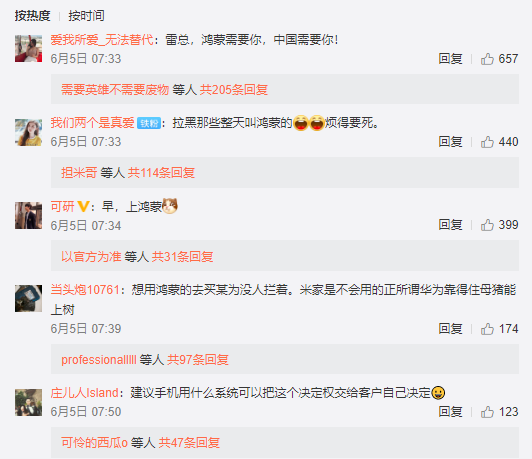Expand 共114条回复 replies

[x=161, y=173]
